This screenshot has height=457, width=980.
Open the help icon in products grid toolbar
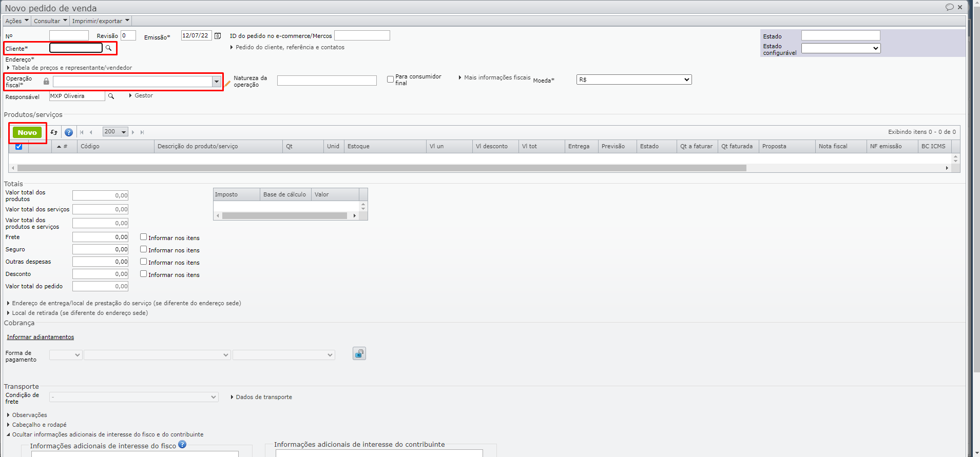coord(69,132)
